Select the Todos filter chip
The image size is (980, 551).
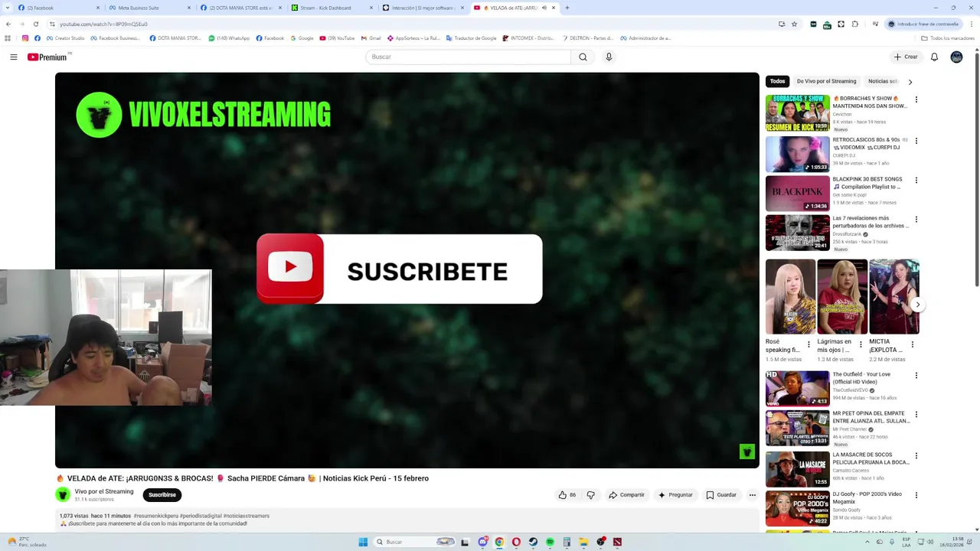[x=777, y=81]
